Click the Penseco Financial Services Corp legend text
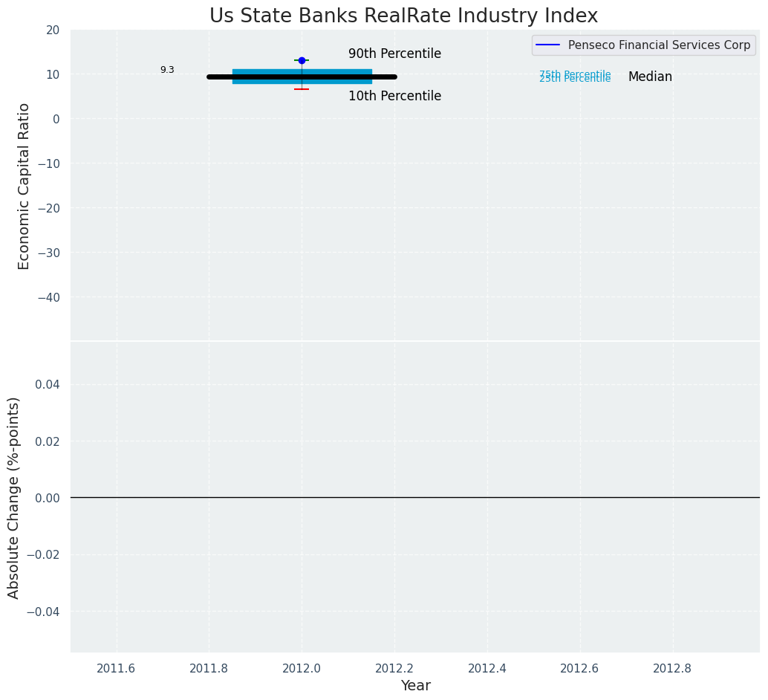Image resolution: width=768 pixels, height=700 pixels. [659, 45]
